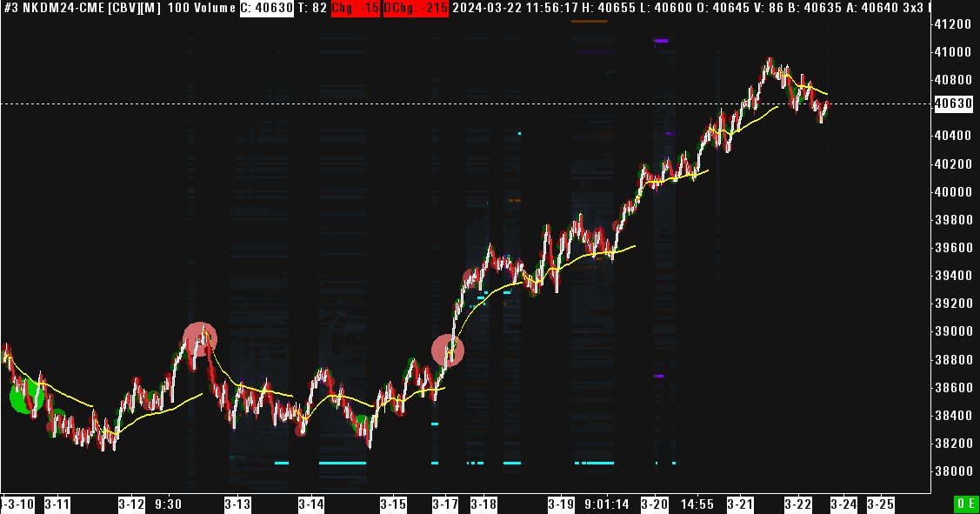Click the 9:30 time label on axis

tap(168, 504)
